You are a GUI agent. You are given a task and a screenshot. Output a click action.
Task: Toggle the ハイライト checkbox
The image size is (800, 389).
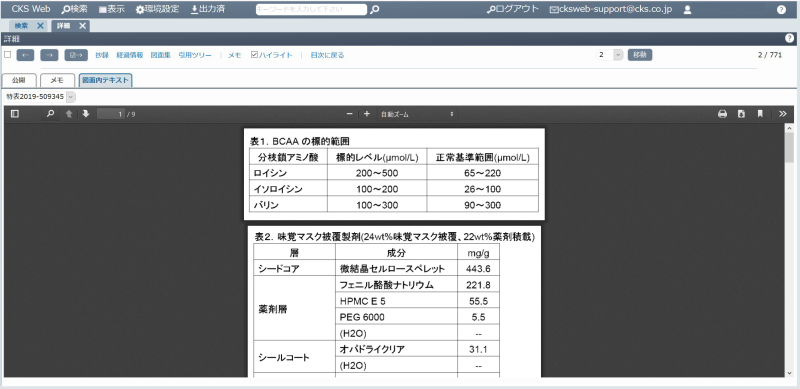click(x=254, y=55)
